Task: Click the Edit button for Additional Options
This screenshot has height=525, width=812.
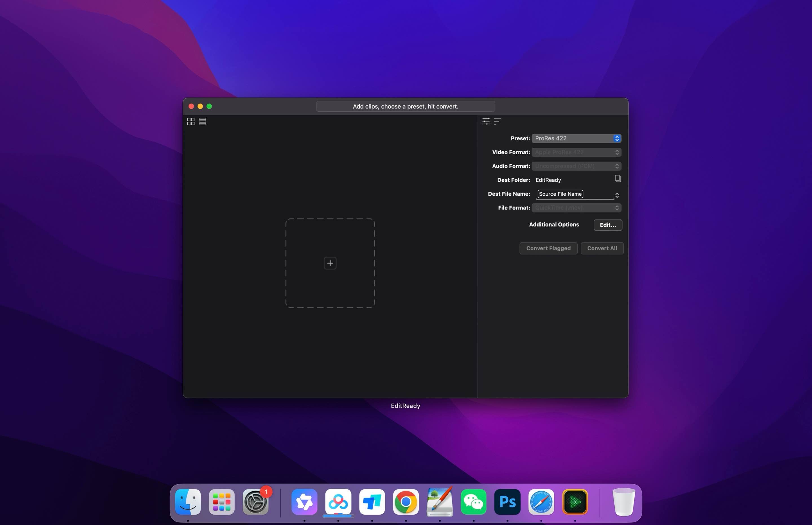Action: click(x=608, y=225)
